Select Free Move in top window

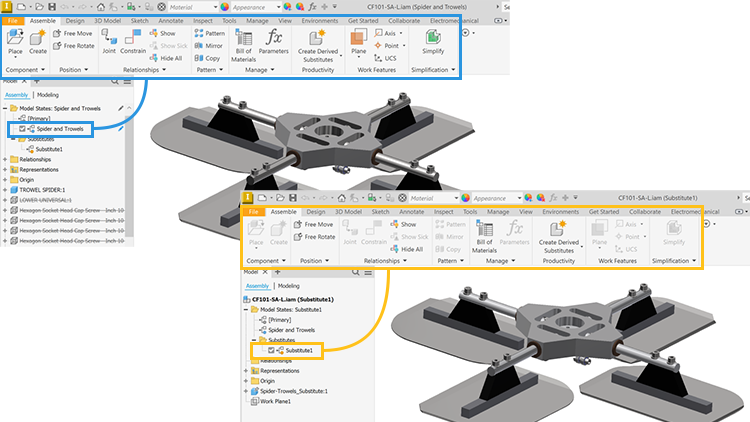coord(73,33)
